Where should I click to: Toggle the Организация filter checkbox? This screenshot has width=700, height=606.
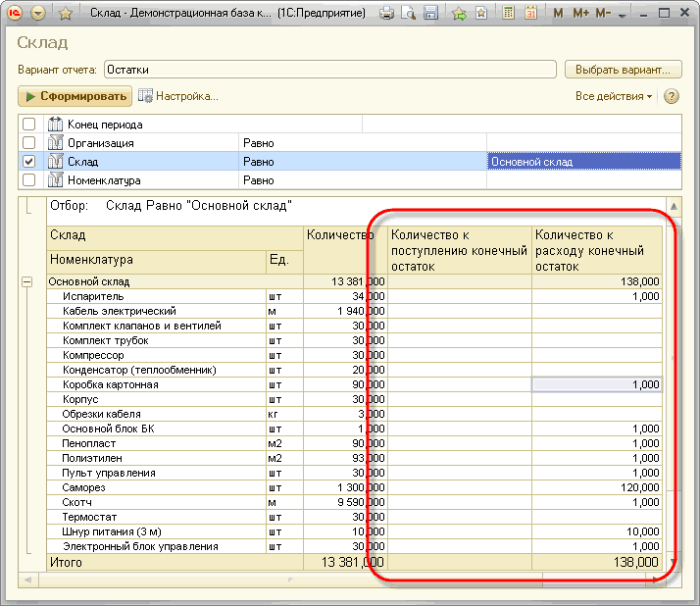[x=29, y=143]
